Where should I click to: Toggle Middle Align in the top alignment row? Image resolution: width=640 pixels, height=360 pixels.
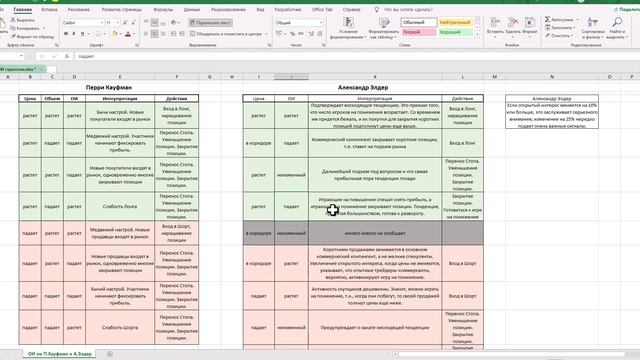click(x=155, y=23)
